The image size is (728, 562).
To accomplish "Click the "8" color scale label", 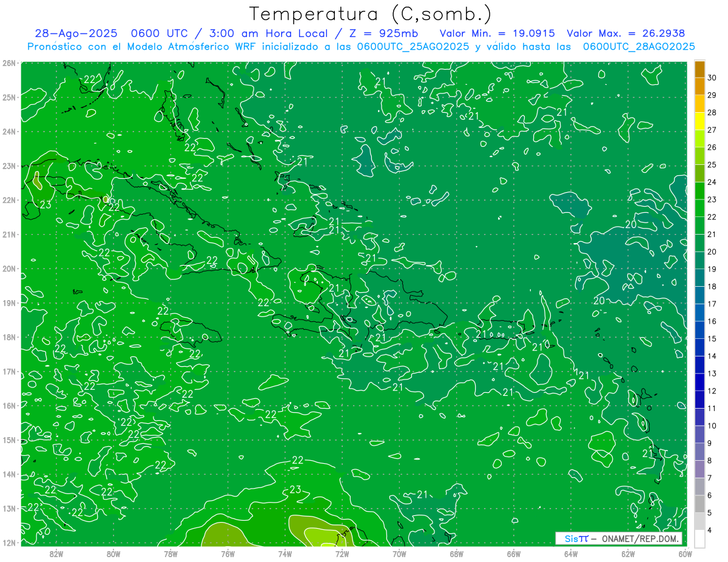I will pyautogui.click(x=710, y=461).
